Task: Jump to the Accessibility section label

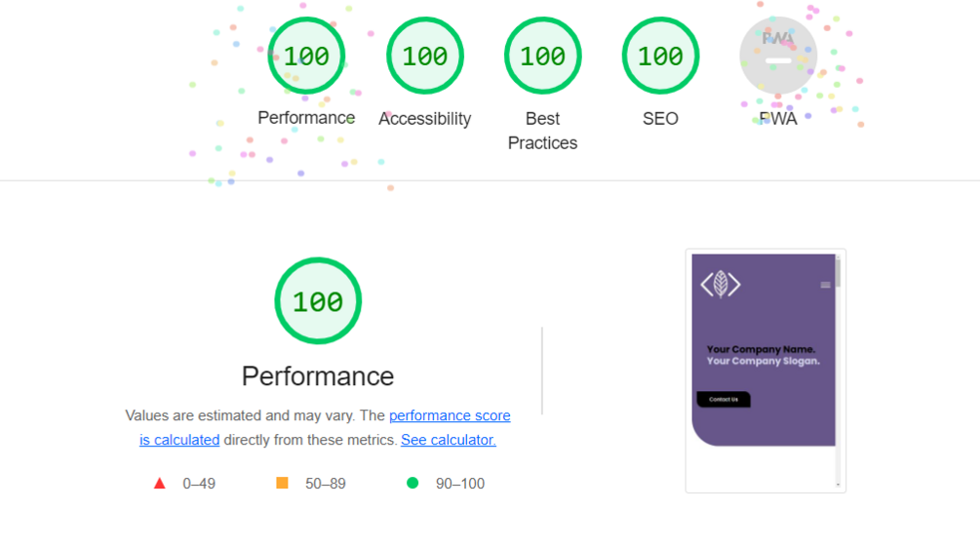Action: (x=424, y=119)
